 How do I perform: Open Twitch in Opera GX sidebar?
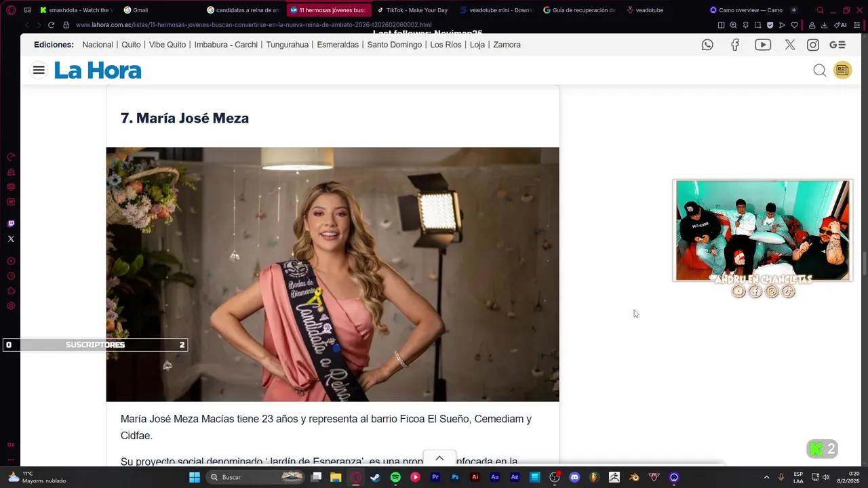click(11, 224)
